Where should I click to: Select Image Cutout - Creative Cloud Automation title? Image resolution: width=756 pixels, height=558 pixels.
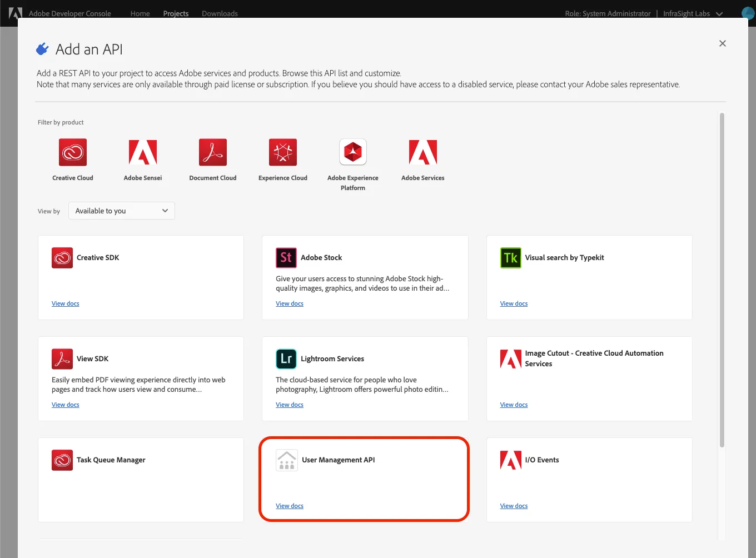tap(594, 358)
